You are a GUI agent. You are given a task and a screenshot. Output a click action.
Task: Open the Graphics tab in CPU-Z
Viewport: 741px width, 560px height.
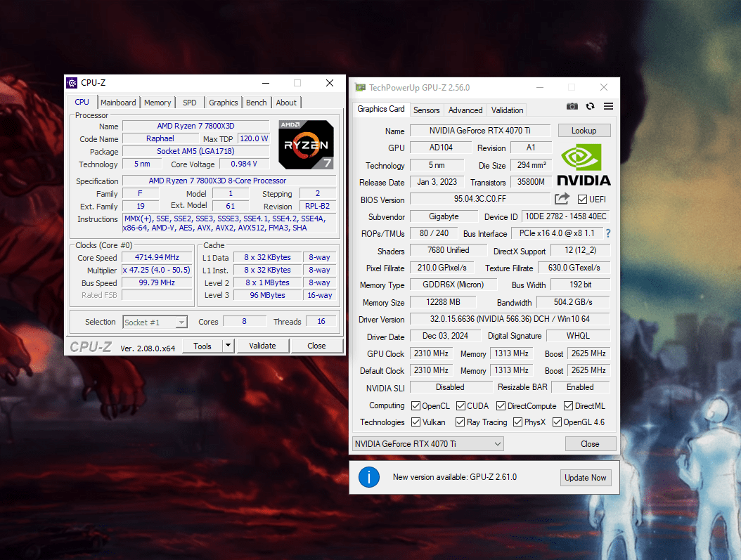(x=223, y=103)
